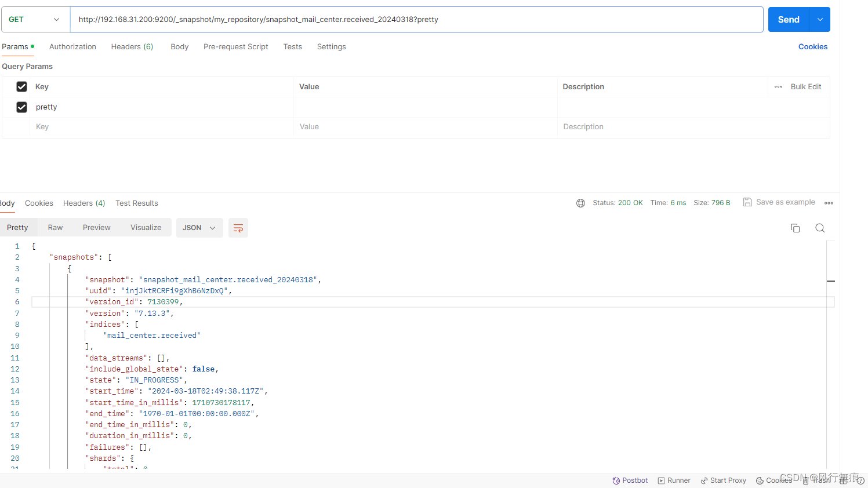868x488 pixels.
Task: Open the GET method dropdown
Action: click(35, 19)
